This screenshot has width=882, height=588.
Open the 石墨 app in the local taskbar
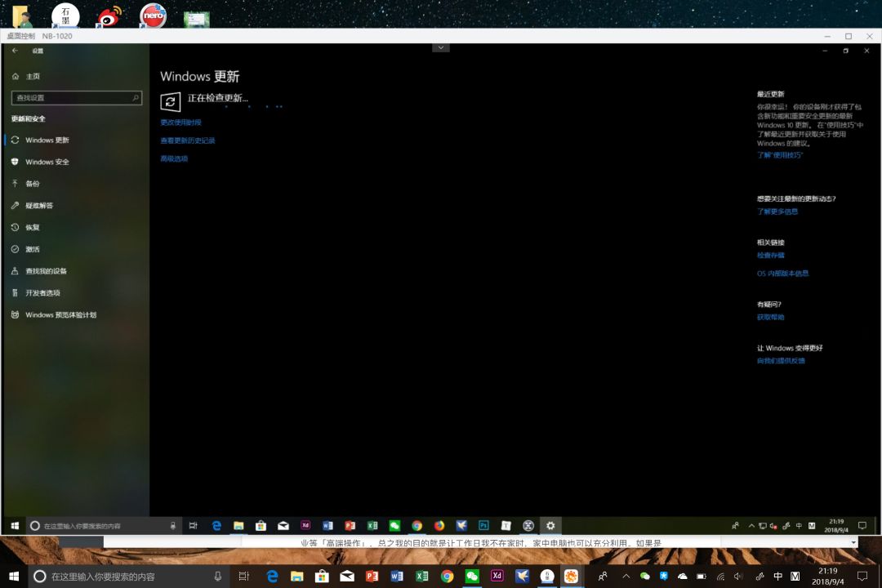(546, 577)
